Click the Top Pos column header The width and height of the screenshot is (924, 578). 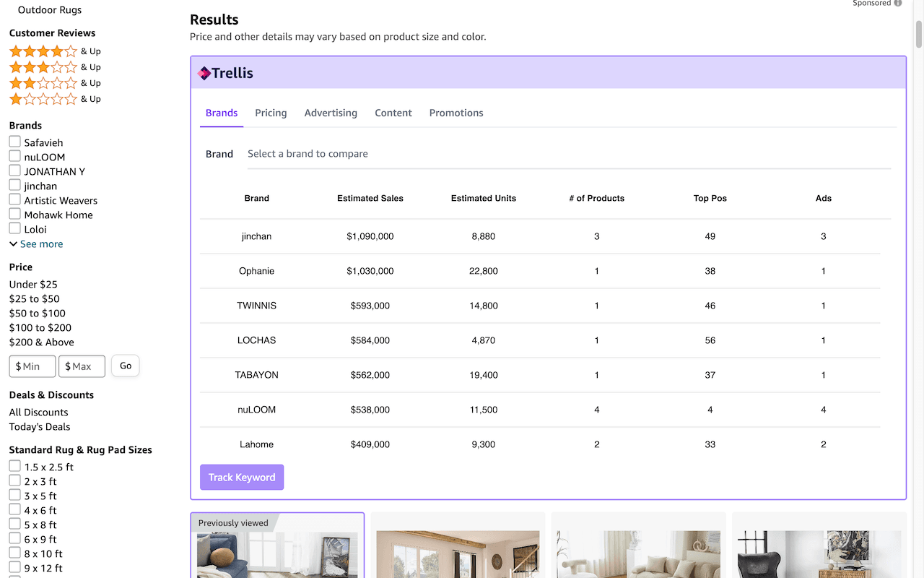[x=710, y=198]
